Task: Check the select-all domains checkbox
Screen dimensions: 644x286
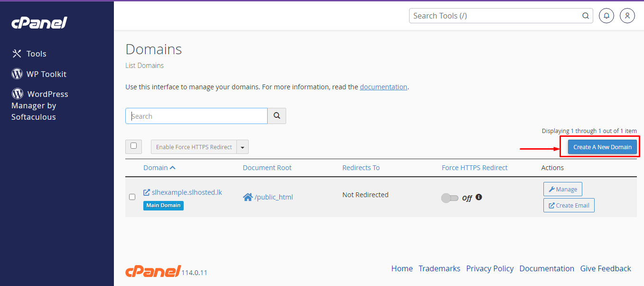Action: pyautogui.click(x=133, y=146)
